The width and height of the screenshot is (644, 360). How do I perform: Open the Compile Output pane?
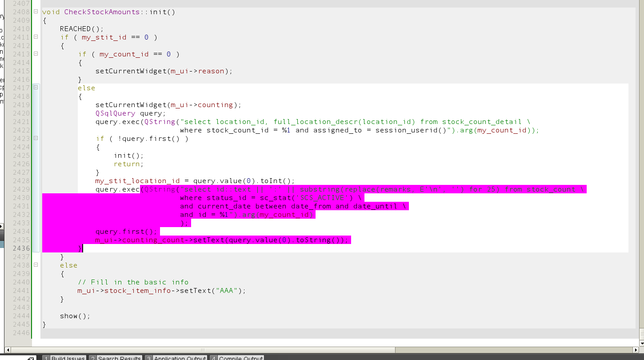(236, 358)
